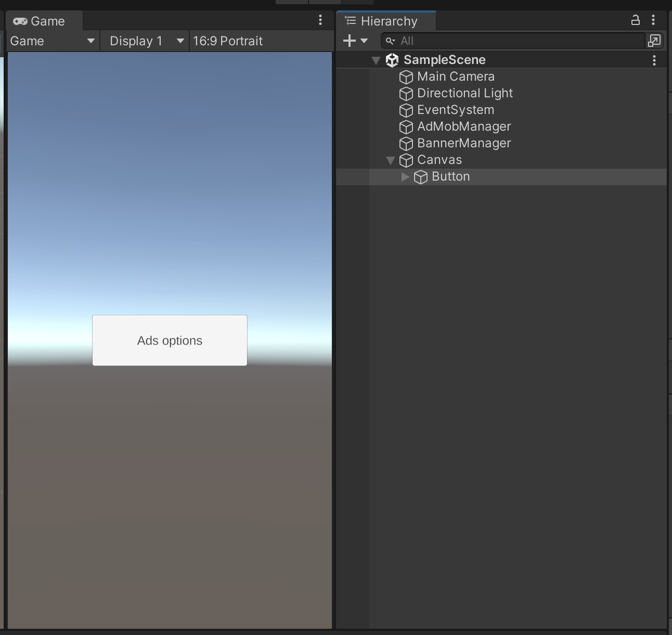The width and height of the screenshot is (672, 635).
Task: Switch to the Hierarchy tab
Action: [x=386, y=21]
